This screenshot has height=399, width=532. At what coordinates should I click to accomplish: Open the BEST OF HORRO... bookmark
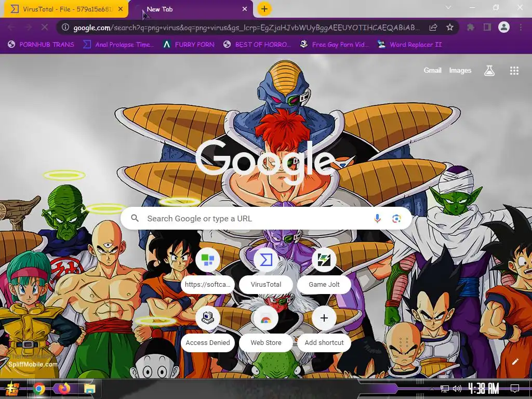coord(257,45)
